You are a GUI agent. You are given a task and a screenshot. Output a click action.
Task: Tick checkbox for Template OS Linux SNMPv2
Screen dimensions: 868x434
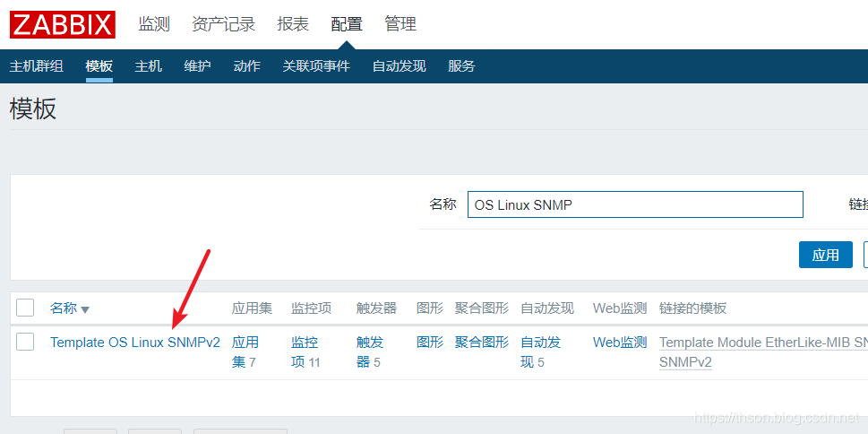click(25, 342)
